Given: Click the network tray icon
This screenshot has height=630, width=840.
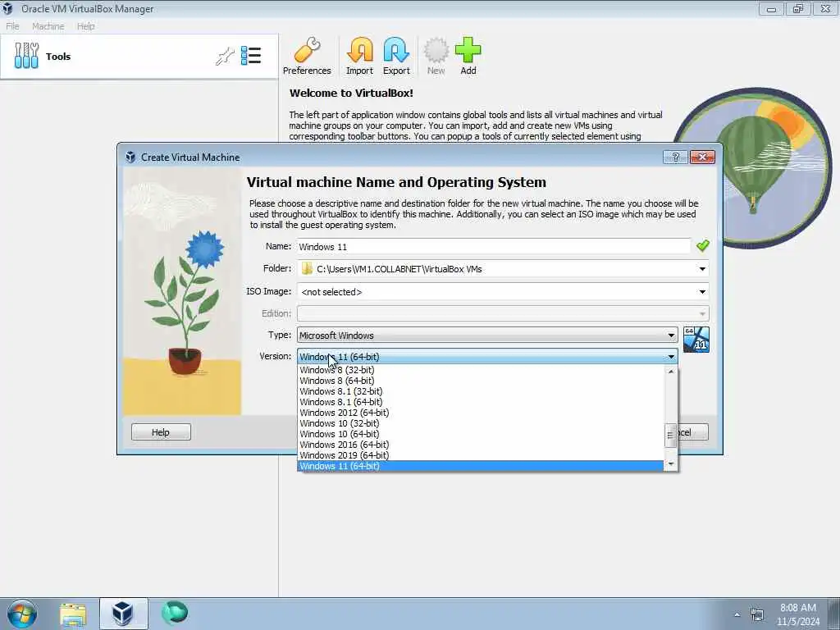Looking at the screenshot, I should [757, 614].
